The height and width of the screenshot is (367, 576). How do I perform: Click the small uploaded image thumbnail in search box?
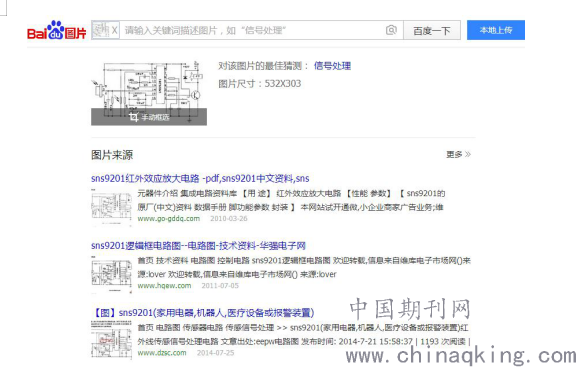point(101,30)
